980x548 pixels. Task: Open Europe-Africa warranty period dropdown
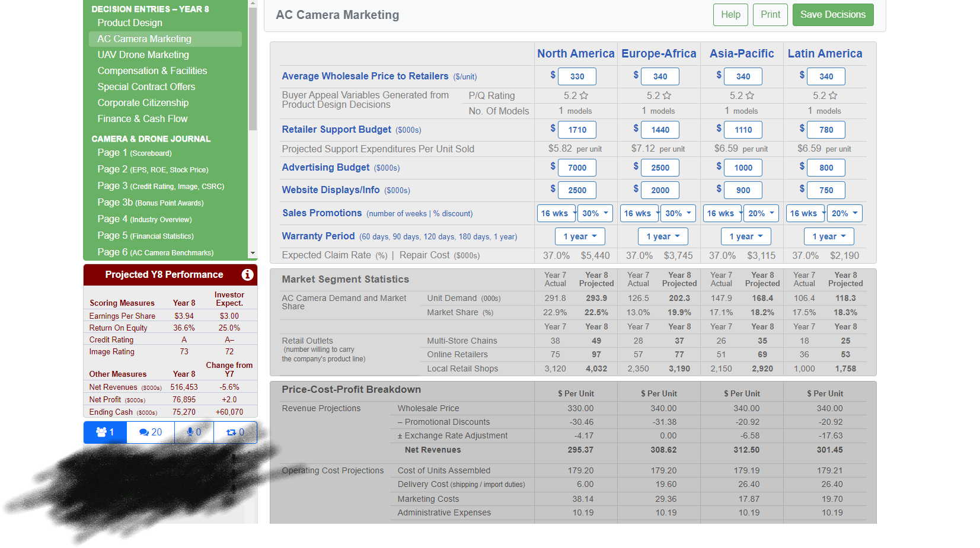click(x=663, y=236)
